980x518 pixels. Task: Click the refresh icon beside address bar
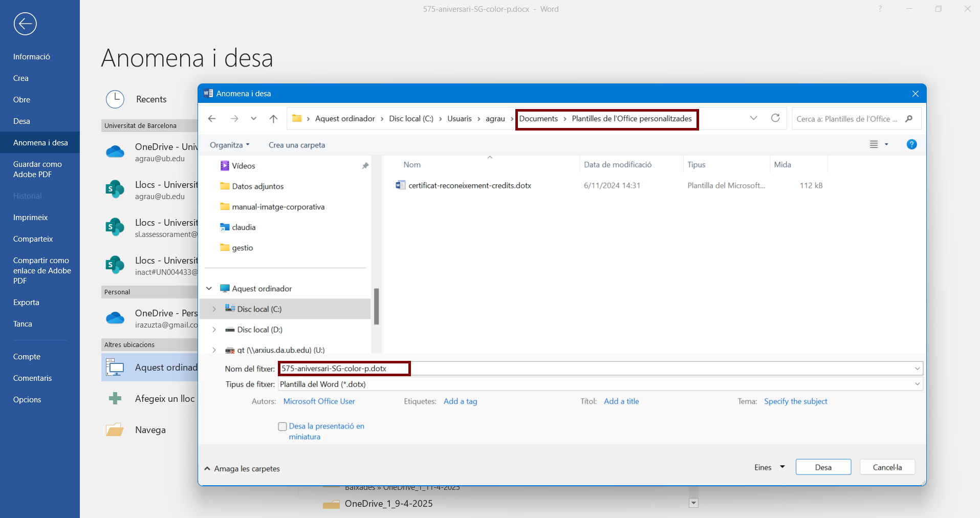(775, 118)
